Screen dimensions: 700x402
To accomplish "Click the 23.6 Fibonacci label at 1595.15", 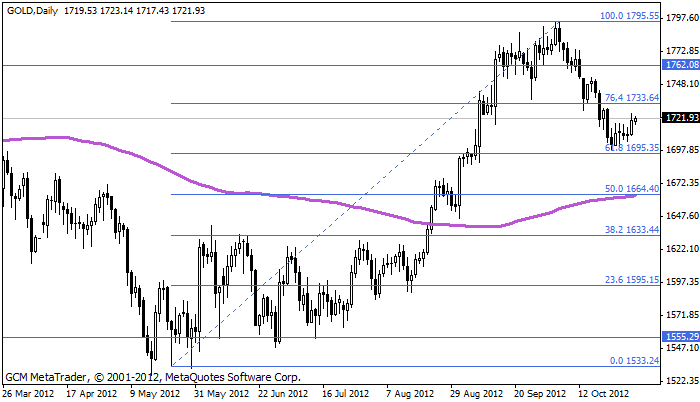I will pos(632,280).
